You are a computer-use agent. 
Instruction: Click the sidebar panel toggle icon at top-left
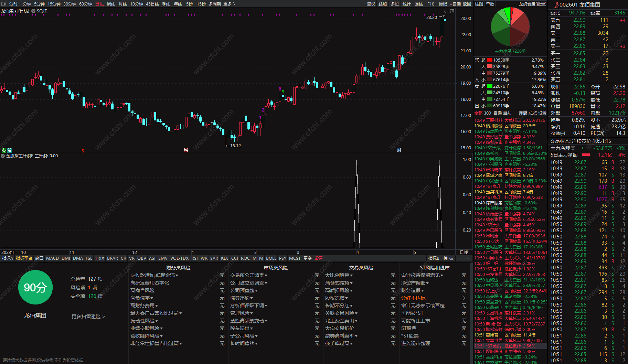[3, 4]
